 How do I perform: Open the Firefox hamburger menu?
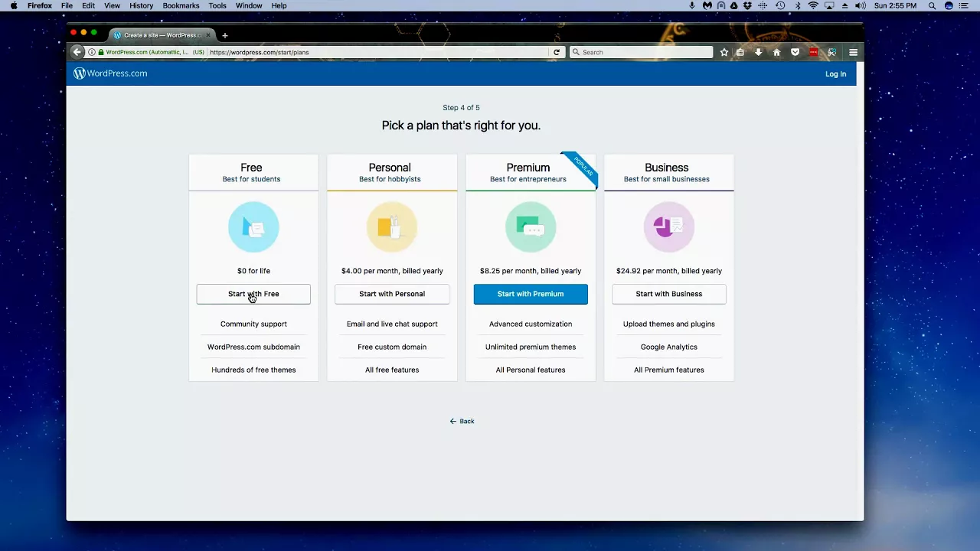click(x=853, y=52)
